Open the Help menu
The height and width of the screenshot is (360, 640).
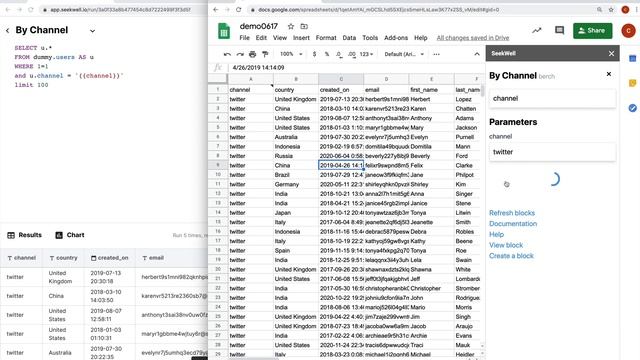pos(421,38)
